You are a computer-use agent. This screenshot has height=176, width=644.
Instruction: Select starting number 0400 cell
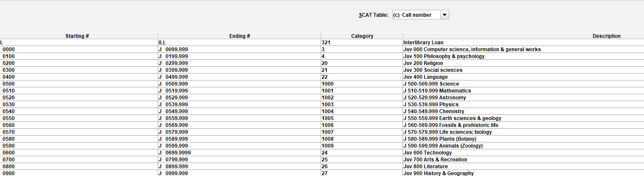[x=79, y=77]
